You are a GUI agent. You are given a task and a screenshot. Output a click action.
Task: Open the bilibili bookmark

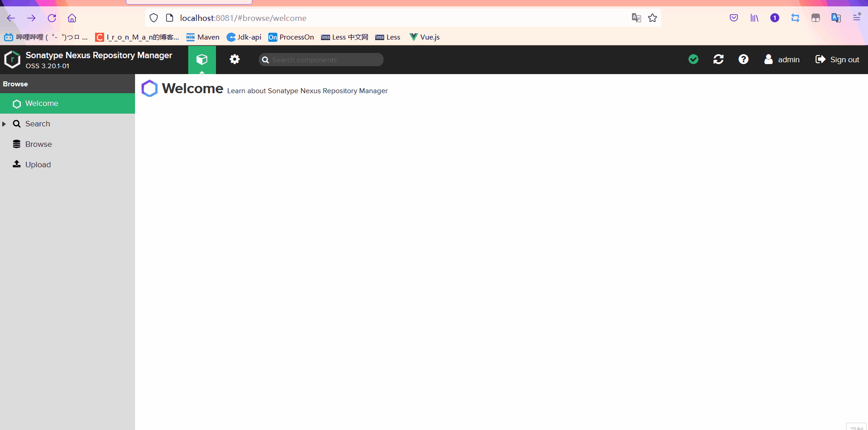46,37
